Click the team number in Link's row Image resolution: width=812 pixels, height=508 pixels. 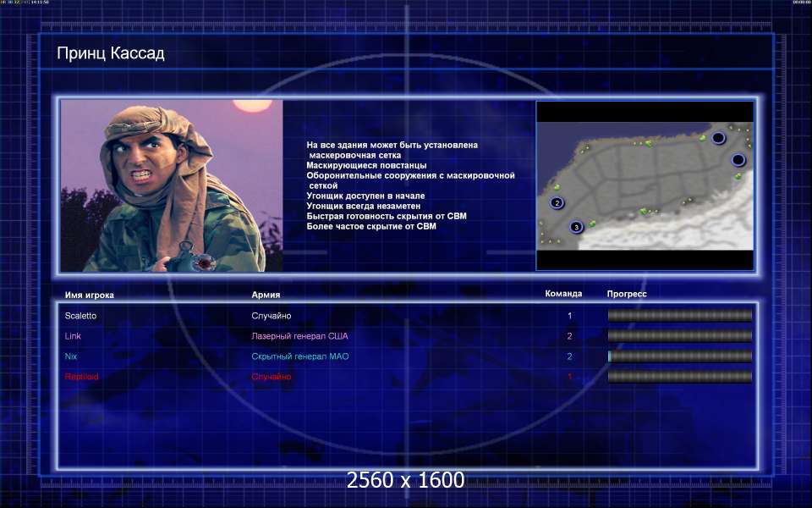tap(569, 336)
